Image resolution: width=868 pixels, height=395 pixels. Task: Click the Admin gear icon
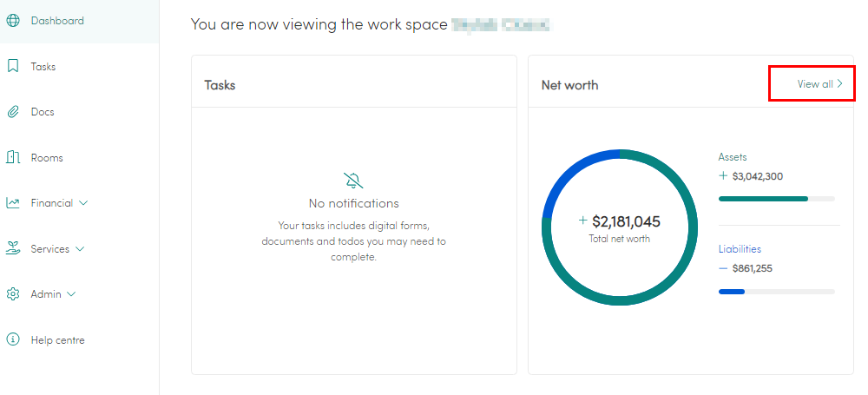13,294
